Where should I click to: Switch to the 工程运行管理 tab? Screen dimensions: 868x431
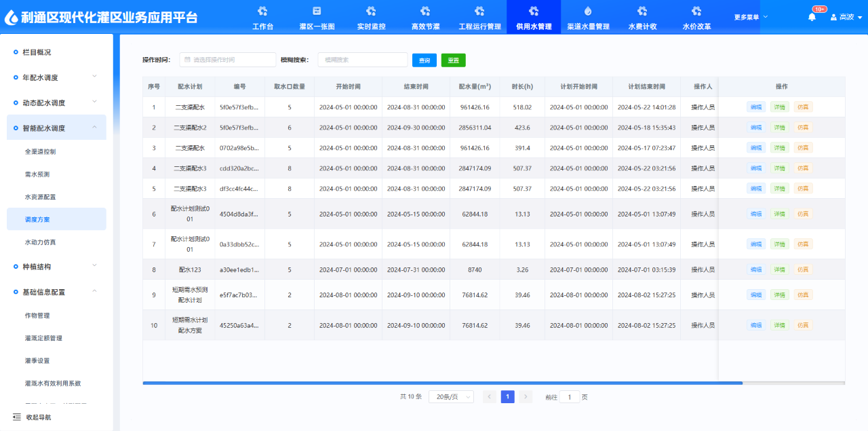click(479, 17)
